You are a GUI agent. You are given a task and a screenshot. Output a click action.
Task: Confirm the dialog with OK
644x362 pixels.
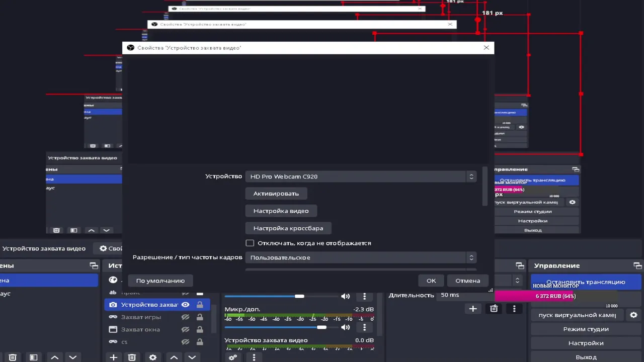tap(431, 281)
